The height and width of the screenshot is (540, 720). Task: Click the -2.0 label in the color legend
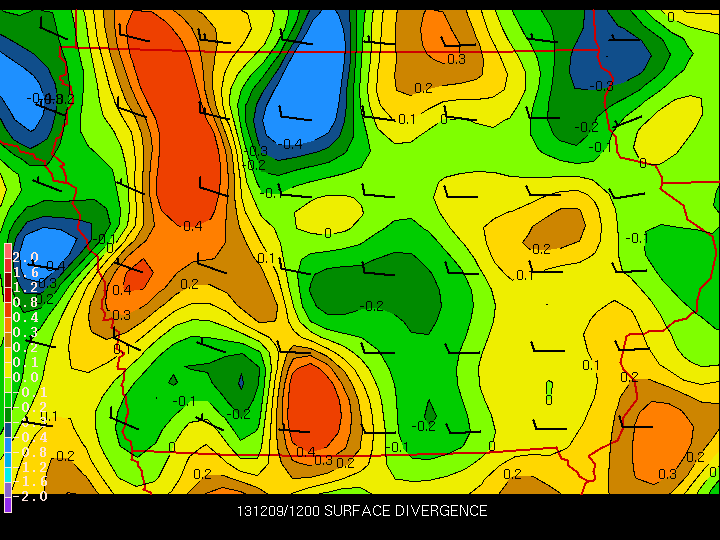[30, 497]
